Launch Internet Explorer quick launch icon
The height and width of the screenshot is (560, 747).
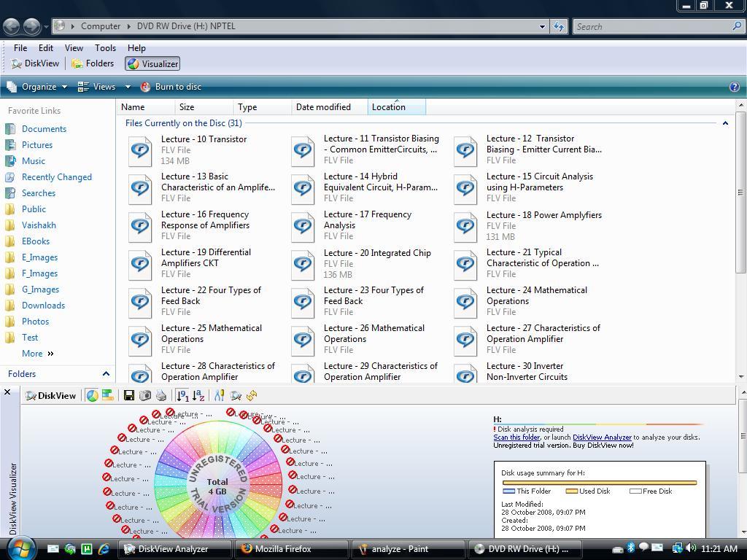104,549
